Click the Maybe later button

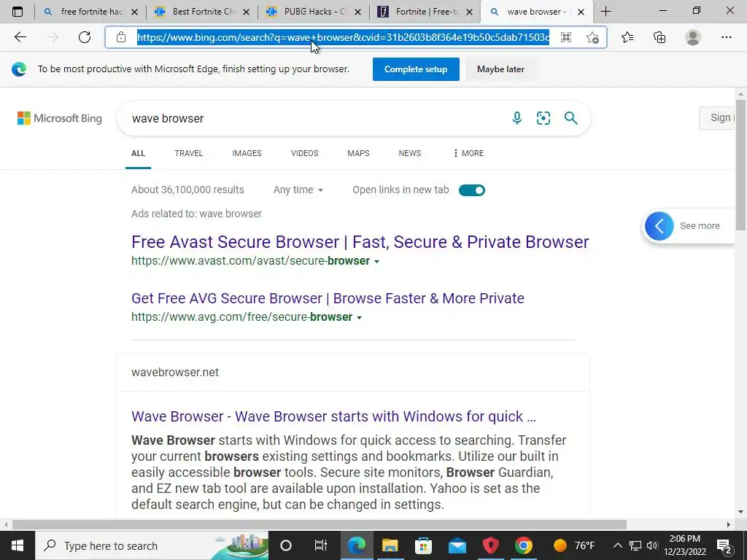point(500,69)
